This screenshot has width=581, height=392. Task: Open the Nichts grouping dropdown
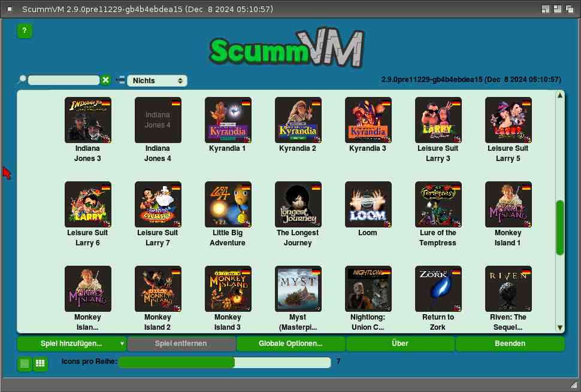(x=157, y=80)
